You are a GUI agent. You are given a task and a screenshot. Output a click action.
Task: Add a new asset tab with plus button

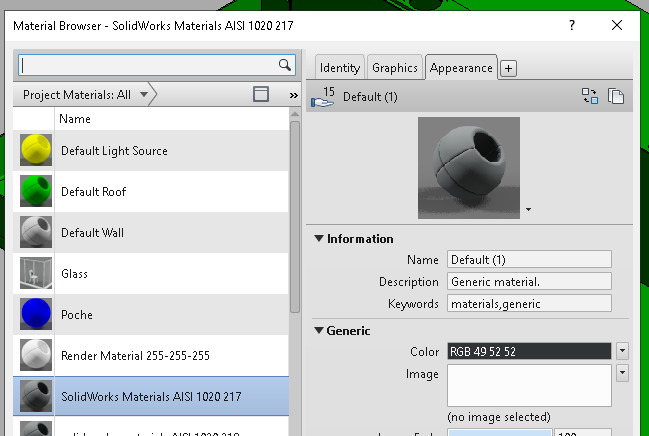click(508, 68)
